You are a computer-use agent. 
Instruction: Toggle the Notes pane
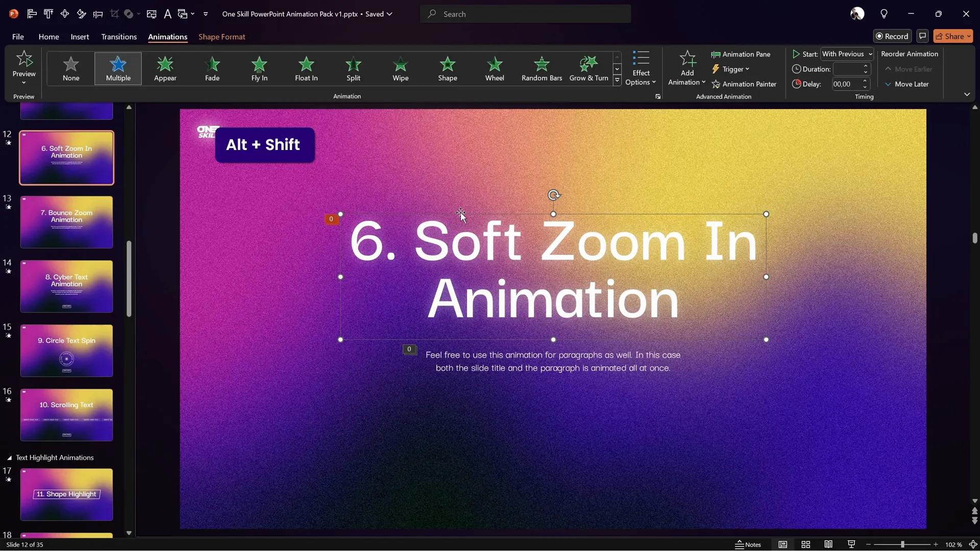point(748,544)
